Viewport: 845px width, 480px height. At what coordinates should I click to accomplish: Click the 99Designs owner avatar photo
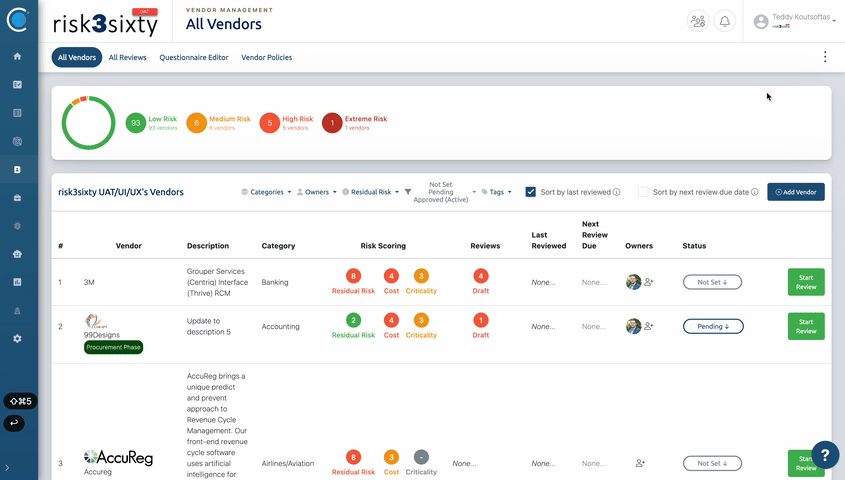(633, 326)
